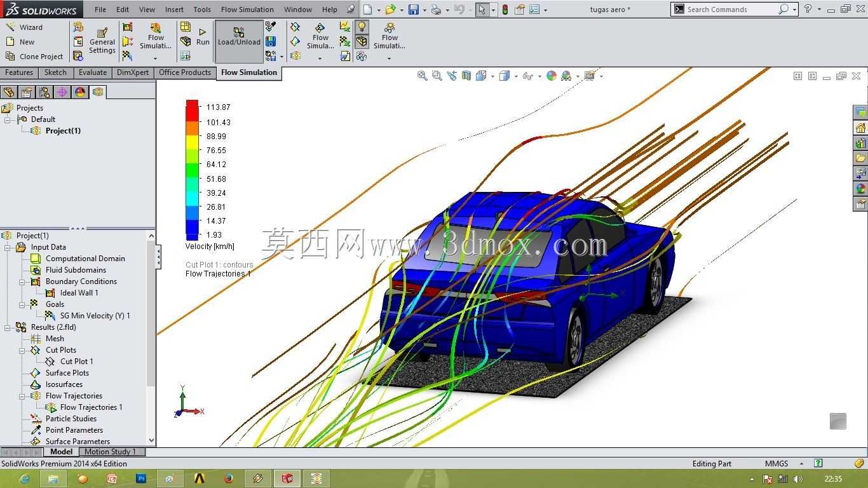Create a New flow project
This screenshot has width=868, height=488.
pyautogui.click(x=20, y=42)
